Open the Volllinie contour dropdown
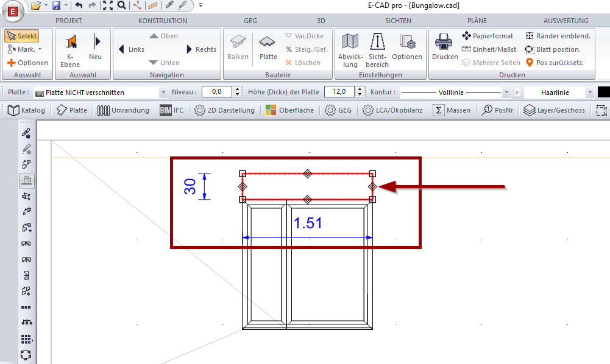This screenshot has width=610, height=364. coord(506,93)
